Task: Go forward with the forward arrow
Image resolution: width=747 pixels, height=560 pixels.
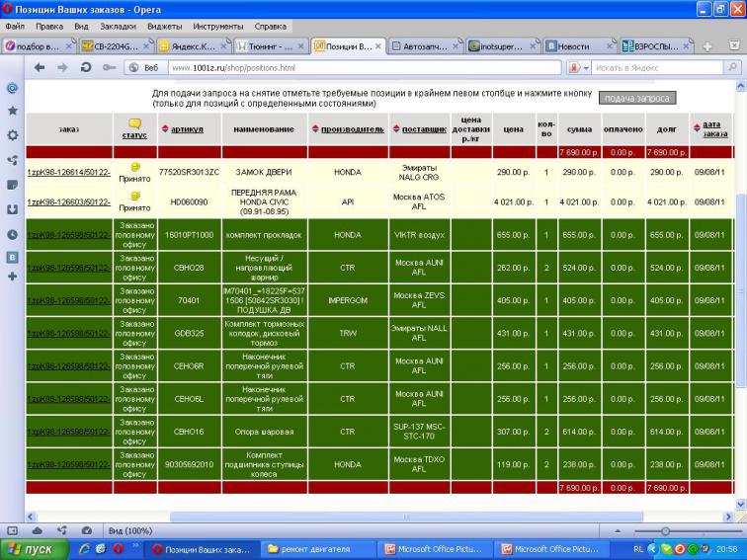Action: tap(62, 67)
